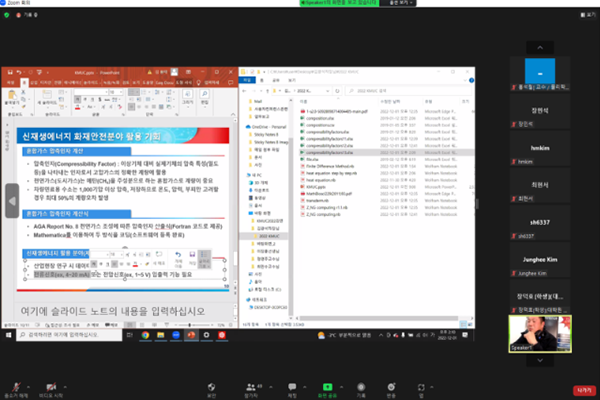Click the Explorer back arrow
Viewport: 600px width, 400px height.
coord(245,91)
